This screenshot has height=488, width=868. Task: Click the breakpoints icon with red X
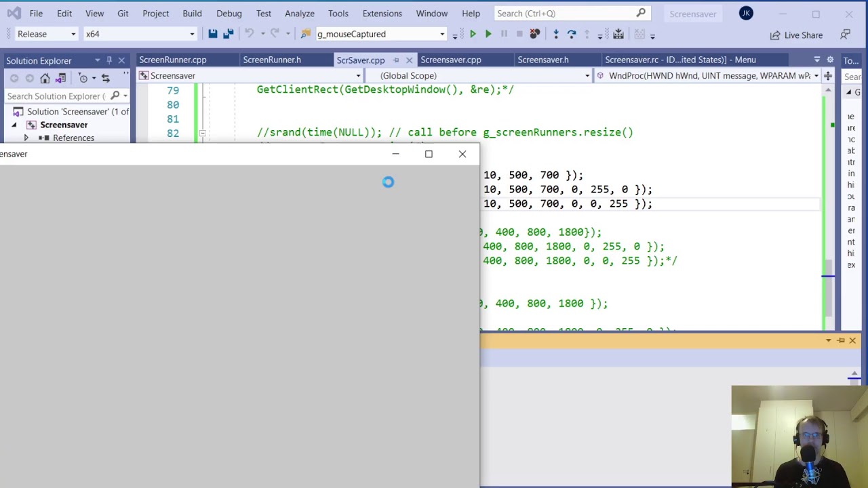coord(535,34)
